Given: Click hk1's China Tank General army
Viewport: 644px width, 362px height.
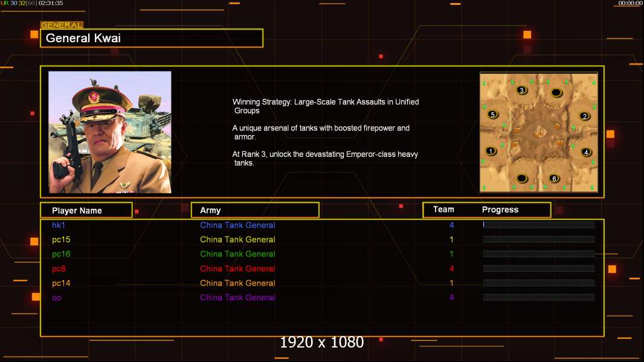Looking at the screenshot, I should pos(237,225).
